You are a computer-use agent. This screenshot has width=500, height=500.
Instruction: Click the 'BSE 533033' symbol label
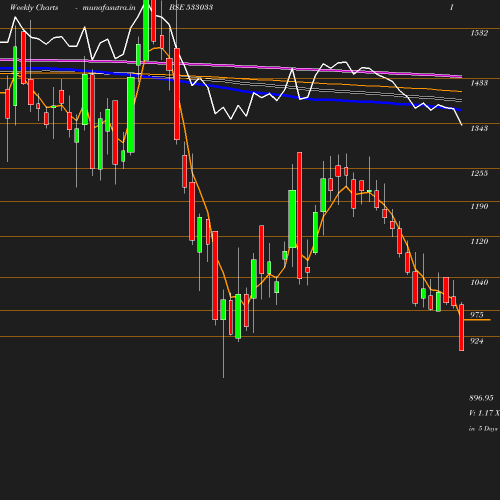(x=191, y=7)
